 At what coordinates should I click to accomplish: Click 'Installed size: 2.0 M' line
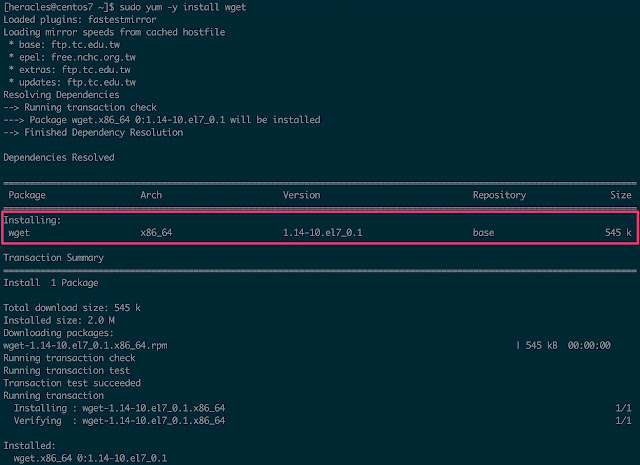pyautogui.click(x=59, y=320)
